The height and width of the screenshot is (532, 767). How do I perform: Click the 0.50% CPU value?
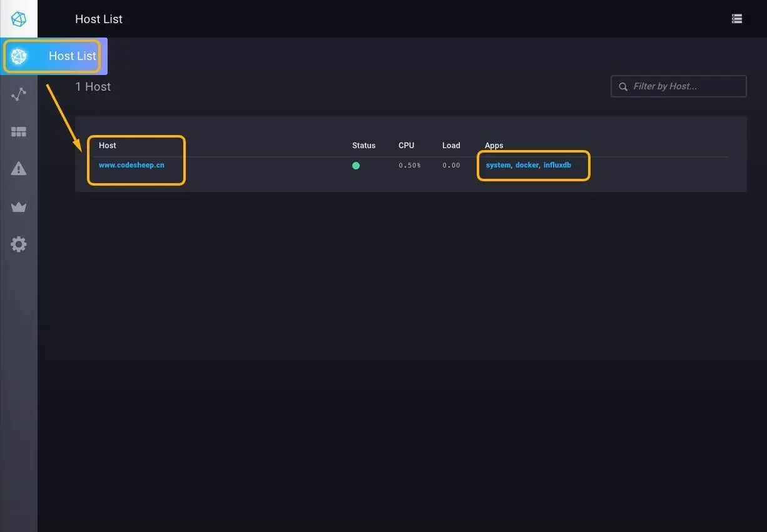pyautogui.click(x=410, y=165)
